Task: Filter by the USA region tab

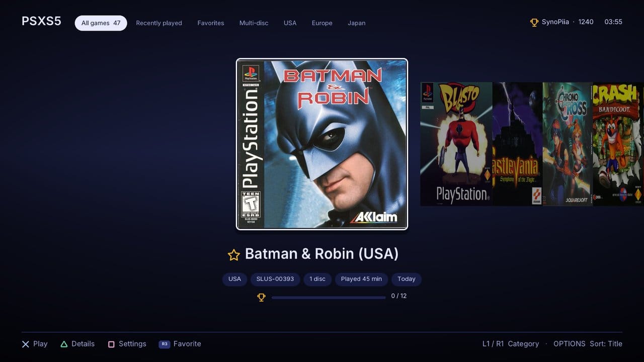Action: [x=290, y=23]
